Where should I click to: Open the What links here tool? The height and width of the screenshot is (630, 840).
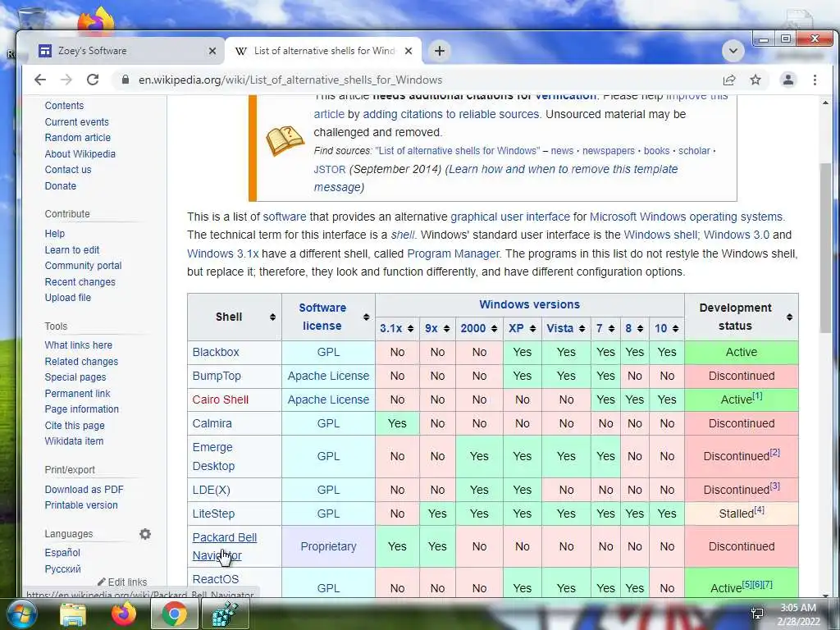click(78, 345)
